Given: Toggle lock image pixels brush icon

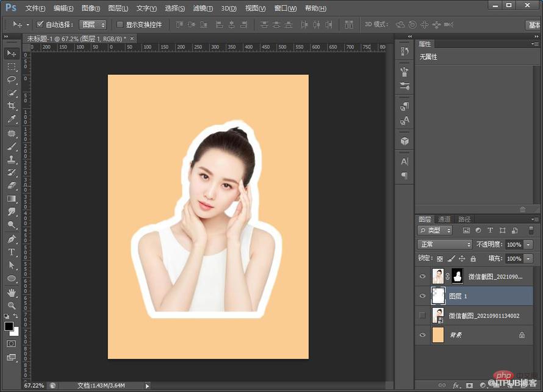Looking at the screenshot, I should pyautogui.click(x=451, y=258).
